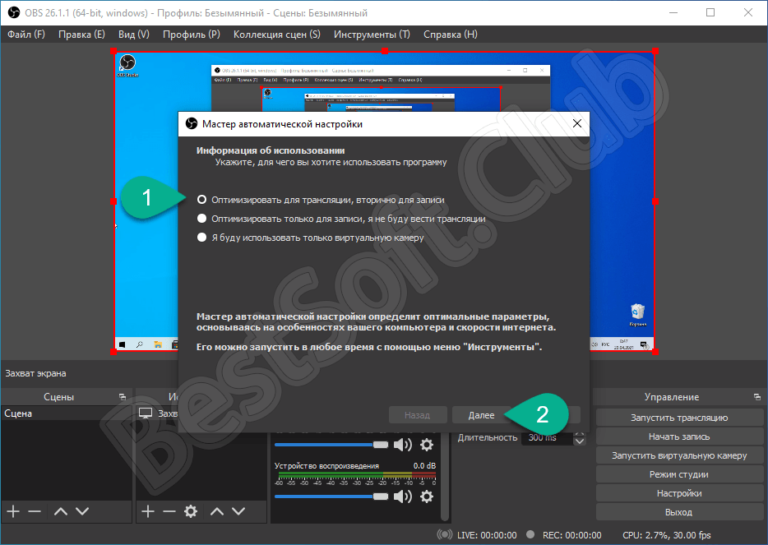This screenshot has height=545, width=768.
Task: Click the OBS Studio desktop shortcut in preview
Action: 127,66
